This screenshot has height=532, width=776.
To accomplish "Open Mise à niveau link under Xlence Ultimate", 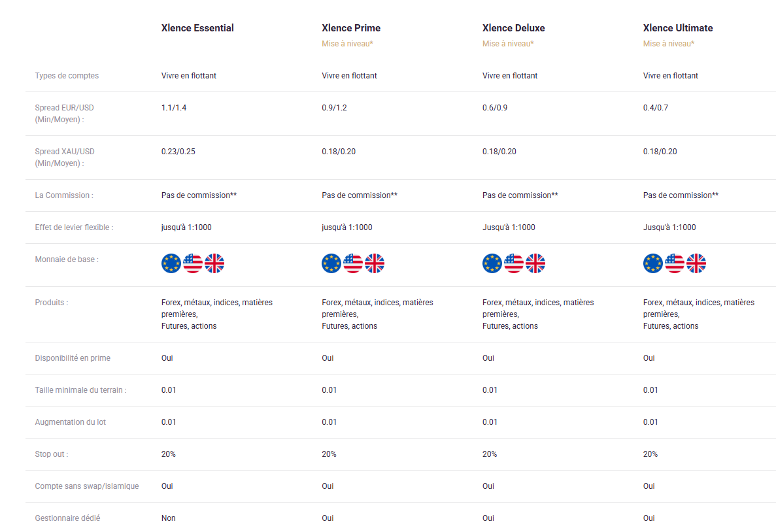I will tap(669, 44).
